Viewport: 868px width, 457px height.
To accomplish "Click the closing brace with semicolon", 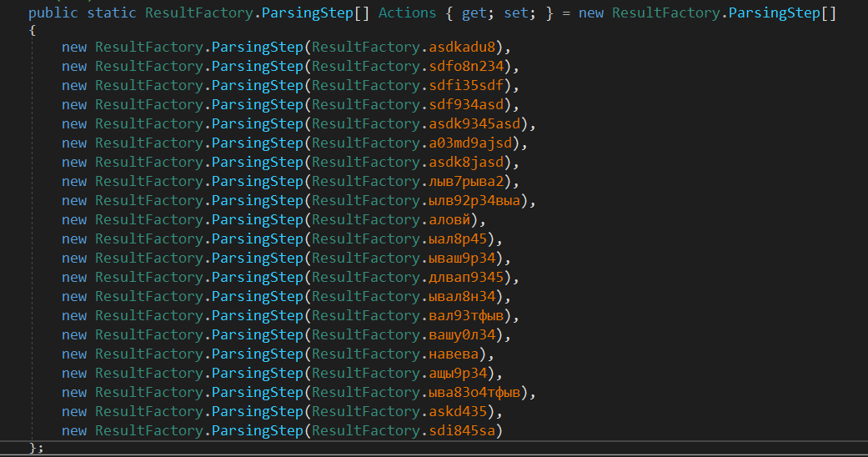I will pyautogui.click(x=36, y=448).
